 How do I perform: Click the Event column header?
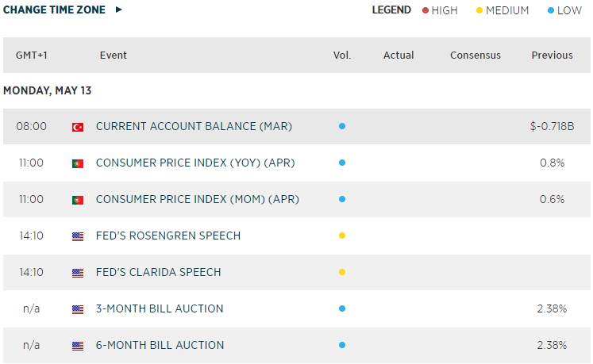click(x=114, y=56)
